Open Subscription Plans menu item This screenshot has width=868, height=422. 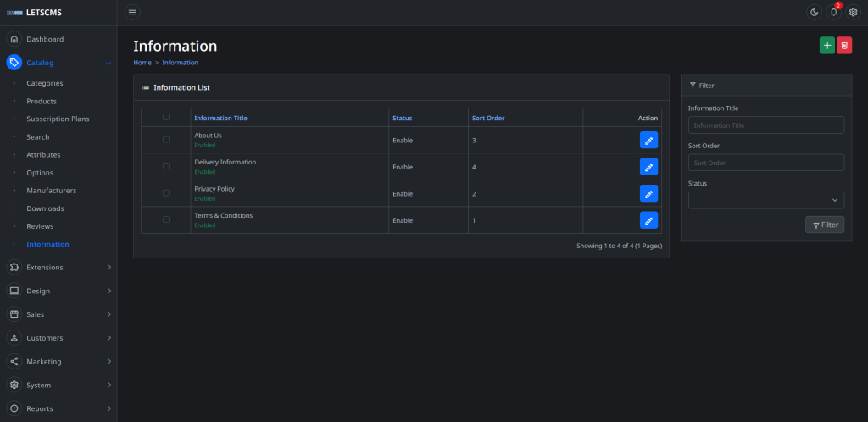(58, 119)
